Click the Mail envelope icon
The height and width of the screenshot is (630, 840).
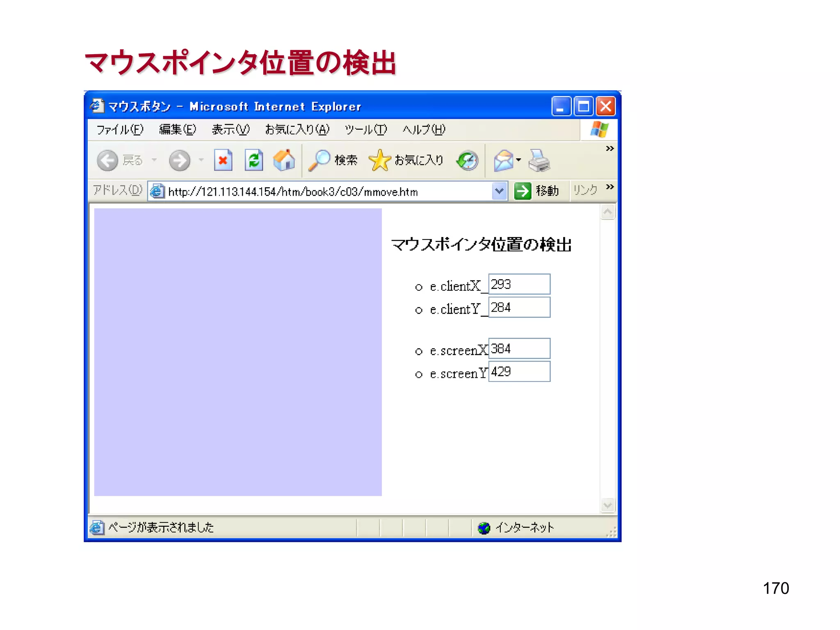pyautogui.click(x=504, y=160)
